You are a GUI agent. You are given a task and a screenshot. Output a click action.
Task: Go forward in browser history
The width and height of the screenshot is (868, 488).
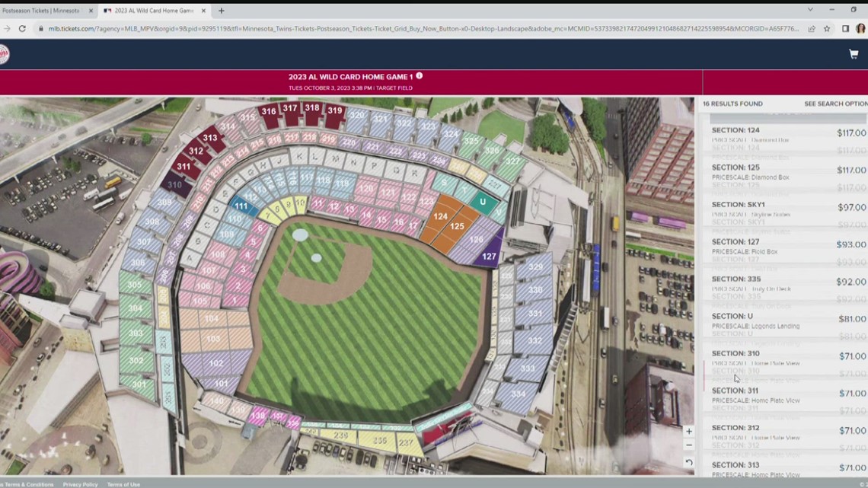coord(7,29)
